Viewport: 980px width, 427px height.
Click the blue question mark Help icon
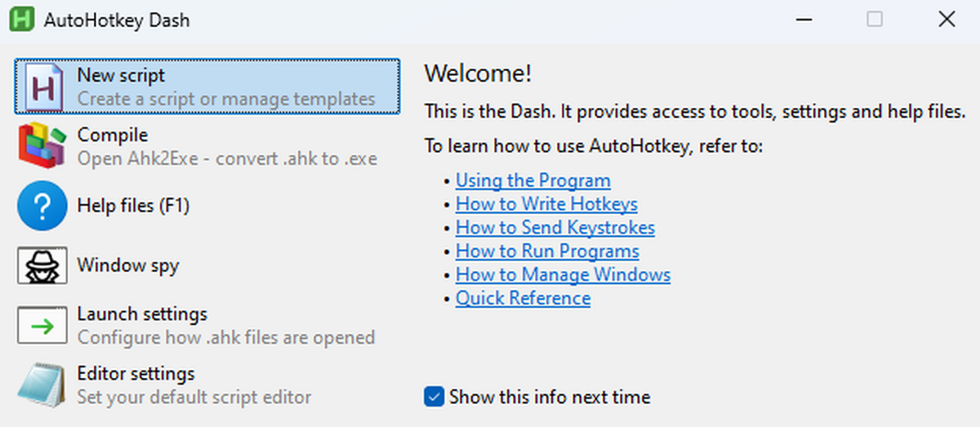[42, 206]
